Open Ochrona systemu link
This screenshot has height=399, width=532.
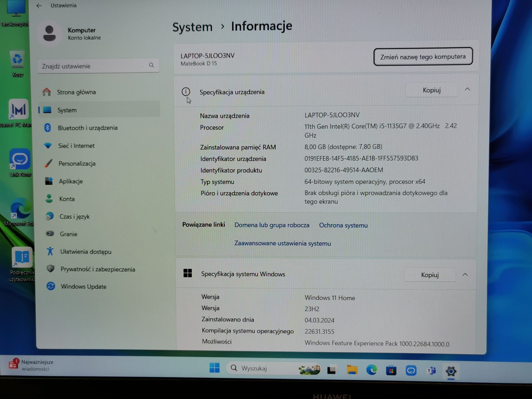coord(343,225)
